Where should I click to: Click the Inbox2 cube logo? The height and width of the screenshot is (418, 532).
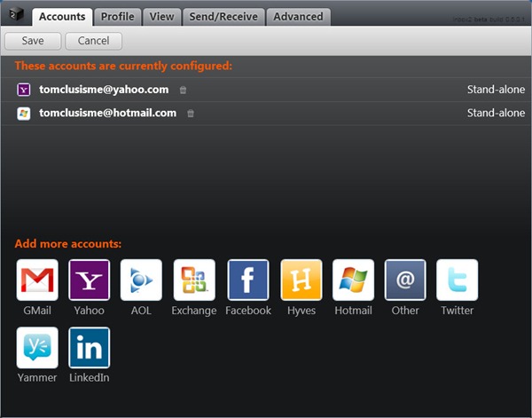point(16,14)
